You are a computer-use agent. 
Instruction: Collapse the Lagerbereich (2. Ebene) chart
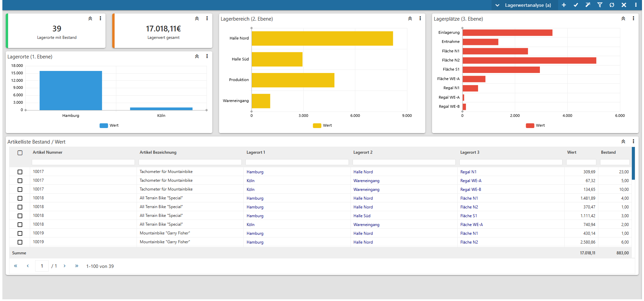click(x=410, y=19)
